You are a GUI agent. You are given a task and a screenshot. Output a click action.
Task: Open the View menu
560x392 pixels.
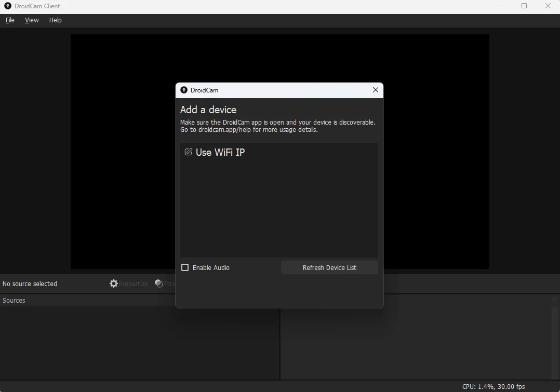(32, 20)
